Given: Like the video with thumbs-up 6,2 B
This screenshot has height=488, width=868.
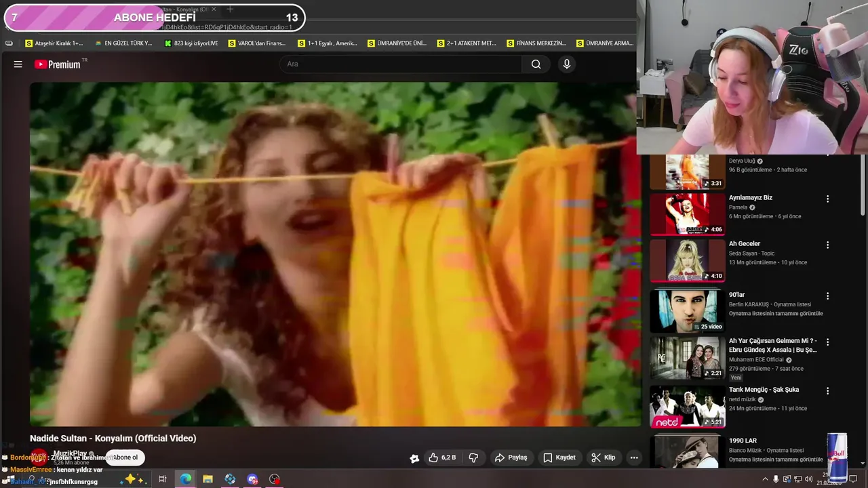Looking at the screenshot, I should click(441, 457).
